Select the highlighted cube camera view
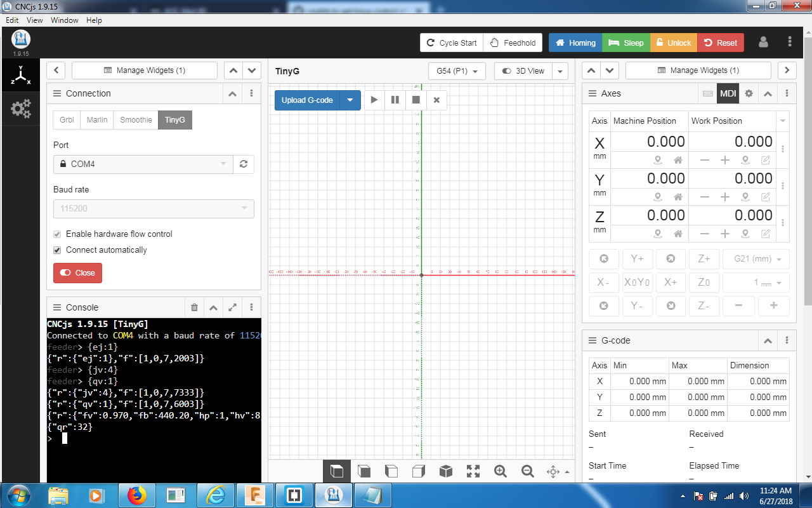This screenshot has width=812, height=508. [x=337, y=471]
